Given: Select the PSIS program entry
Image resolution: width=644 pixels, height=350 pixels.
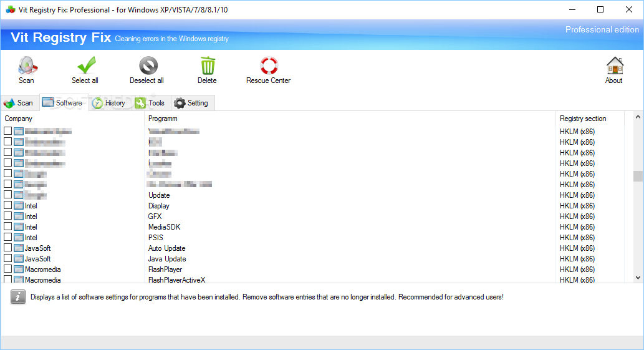Looking at the screenshot, I should coord(156,238).
